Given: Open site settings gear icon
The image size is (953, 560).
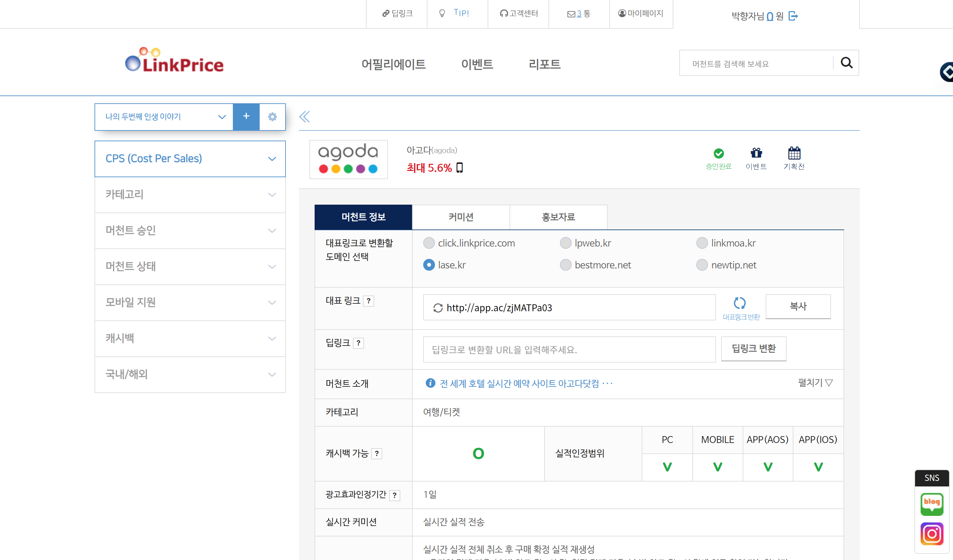Looking at the screenshot, I should point(272,116).
